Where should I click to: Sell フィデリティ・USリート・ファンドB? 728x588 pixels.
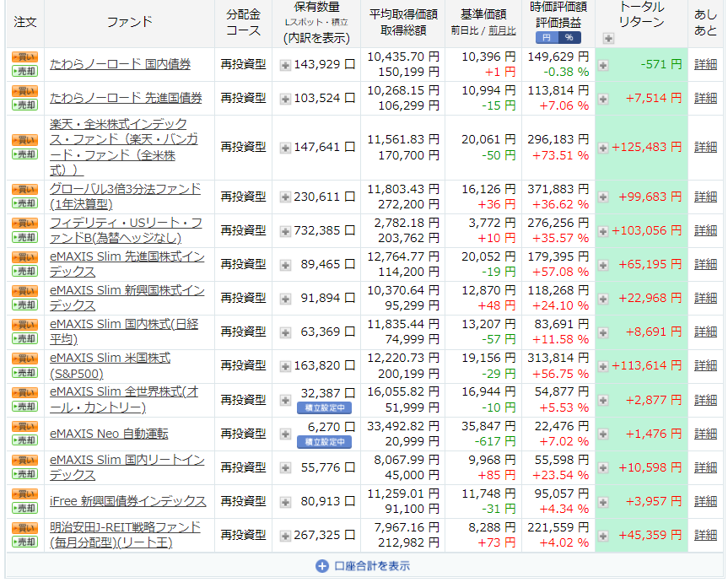[24, 237]
